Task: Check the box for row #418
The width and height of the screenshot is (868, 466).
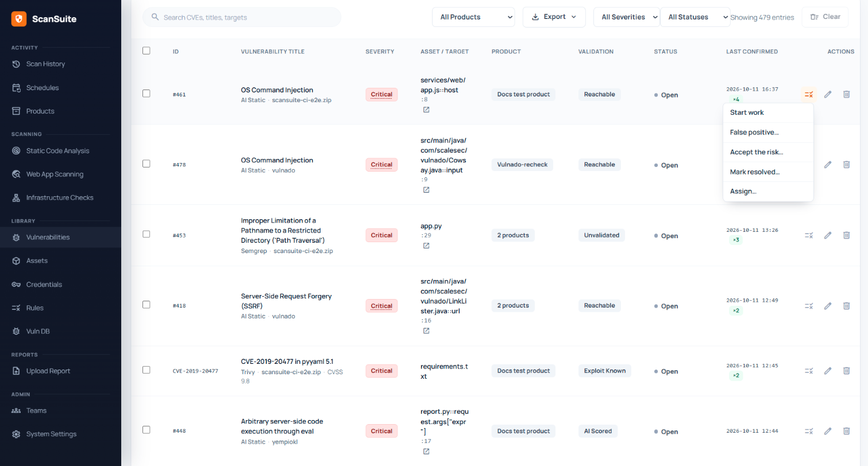Action: pos(146,305)
